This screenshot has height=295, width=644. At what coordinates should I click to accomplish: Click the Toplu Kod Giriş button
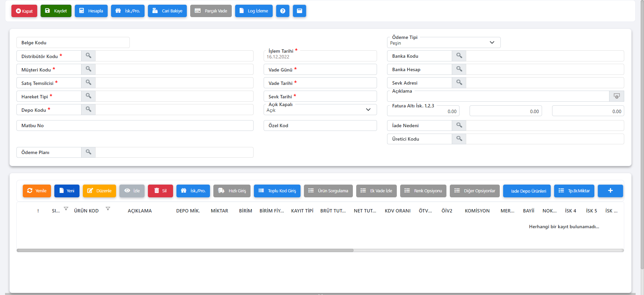[x=277, y=191]
